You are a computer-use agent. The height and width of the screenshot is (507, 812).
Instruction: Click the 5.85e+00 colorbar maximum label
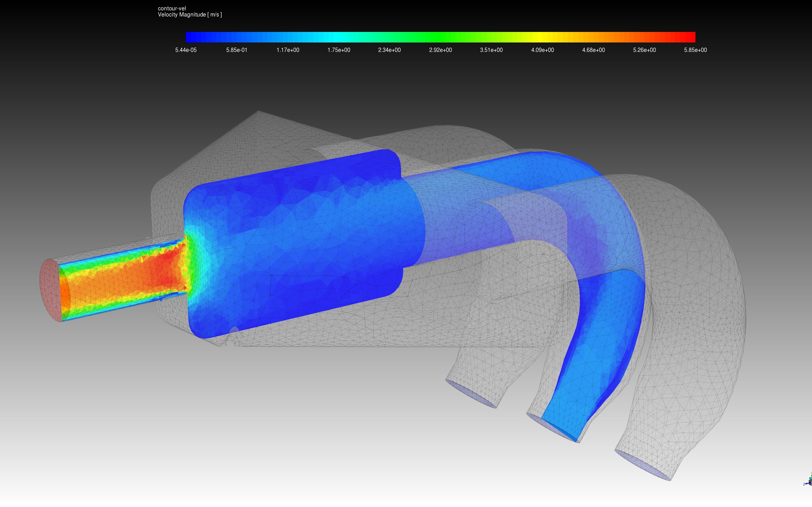pos(695,50)
